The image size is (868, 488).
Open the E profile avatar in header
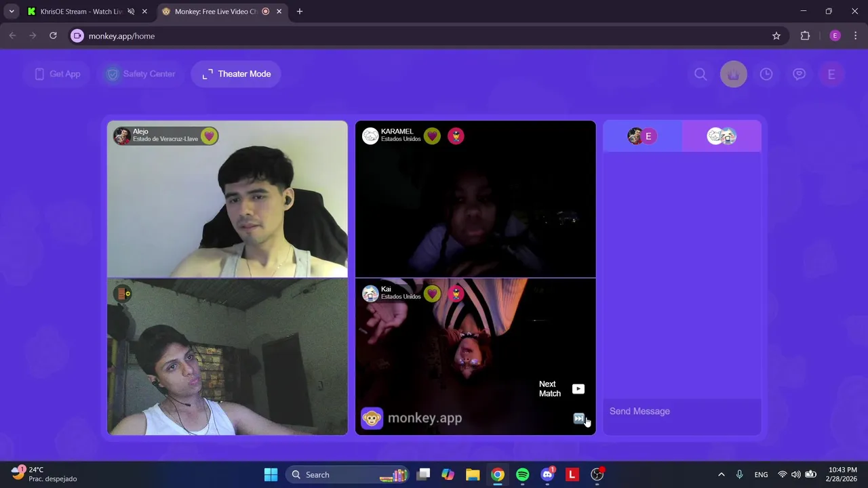831,75
